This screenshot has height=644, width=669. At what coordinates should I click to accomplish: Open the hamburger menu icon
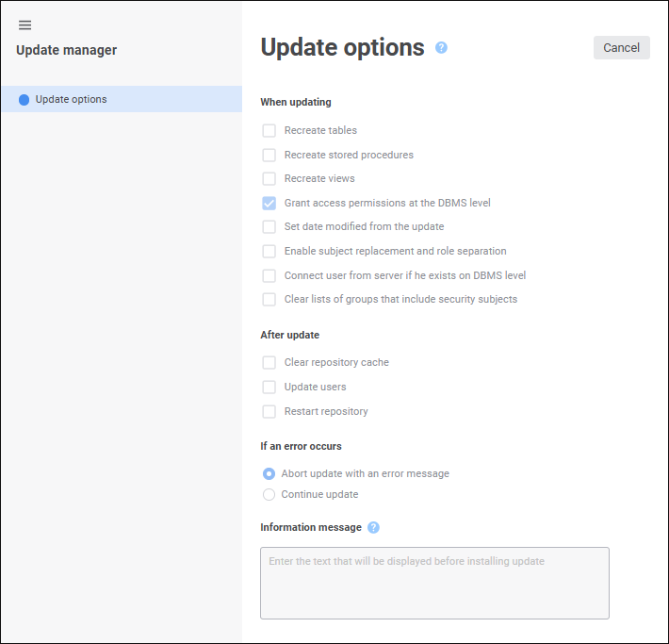(25, 25)
